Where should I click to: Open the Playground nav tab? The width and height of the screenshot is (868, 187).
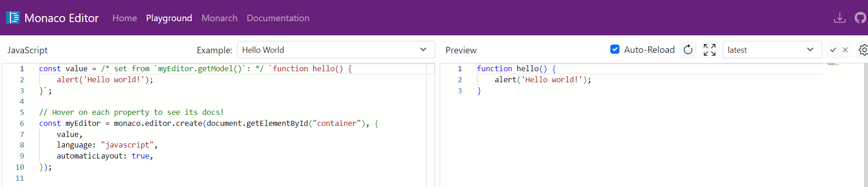point(169,18)
